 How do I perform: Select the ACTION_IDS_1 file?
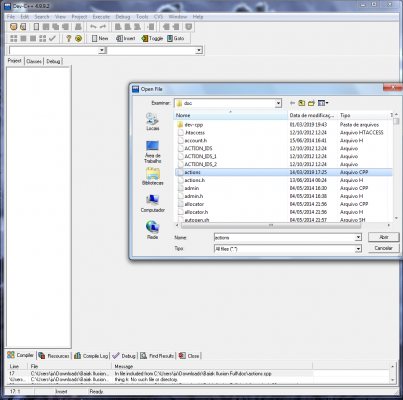tap(200, 156)
